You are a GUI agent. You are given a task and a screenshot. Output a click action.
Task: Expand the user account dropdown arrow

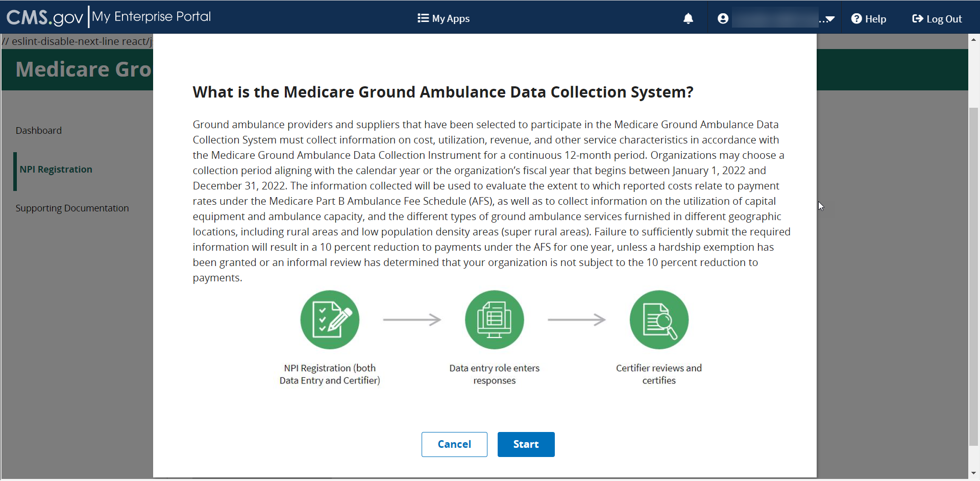(x=829, y=19)
